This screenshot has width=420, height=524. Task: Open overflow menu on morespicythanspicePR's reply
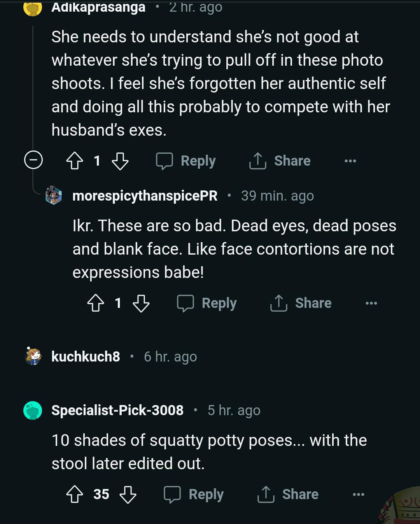coord(371,303)
